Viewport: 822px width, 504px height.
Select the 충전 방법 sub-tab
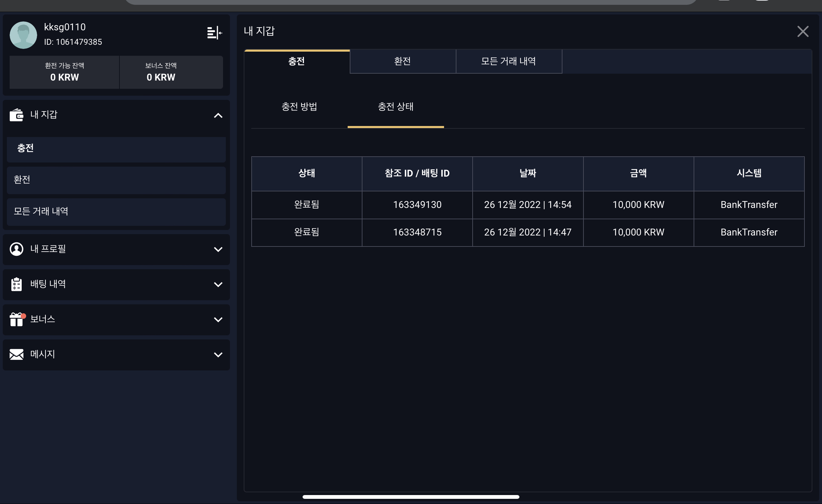pos(299,107)
